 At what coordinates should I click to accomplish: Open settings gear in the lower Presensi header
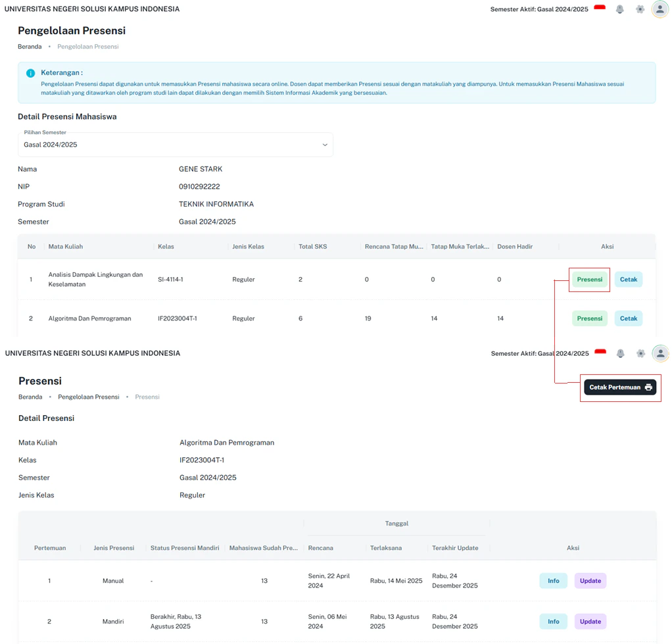click(x=640, y=353)
